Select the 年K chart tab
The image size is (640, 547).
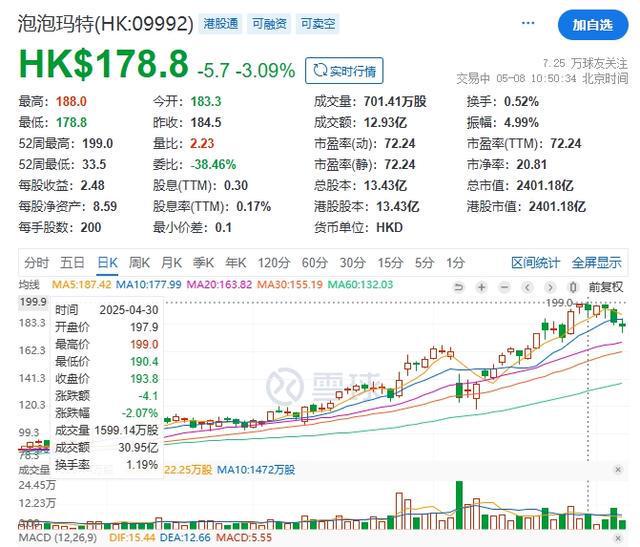(236, 262)
